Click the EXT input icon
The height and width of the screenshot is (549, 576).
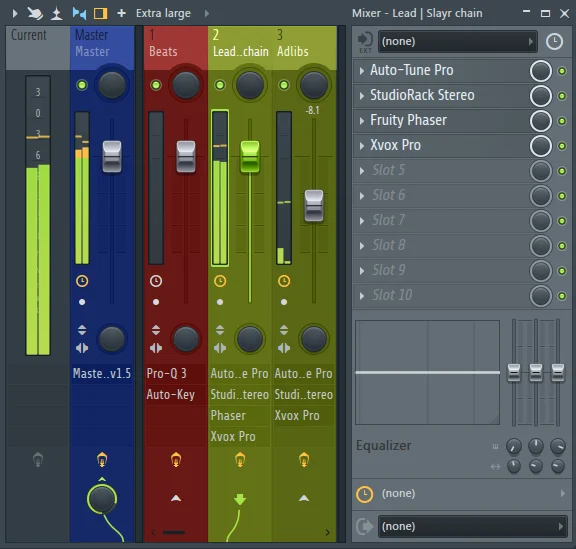click(365, 42)
